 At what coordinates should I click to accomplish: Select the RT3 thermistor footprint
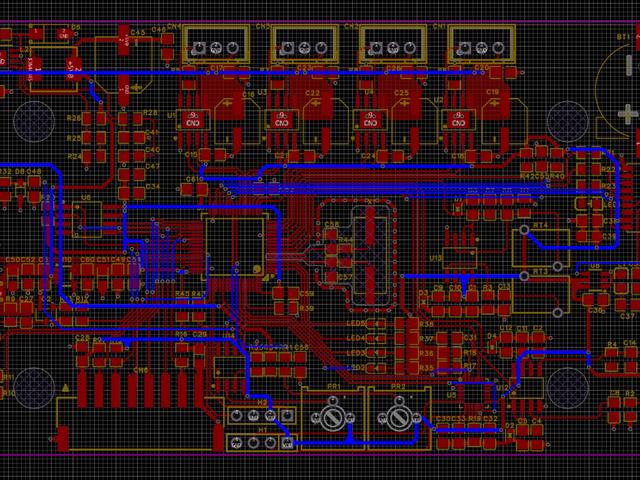click(541, 294)
